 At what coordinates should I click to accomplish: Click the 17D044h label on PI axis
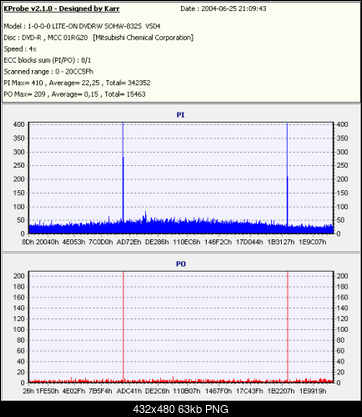pos(249,242)
